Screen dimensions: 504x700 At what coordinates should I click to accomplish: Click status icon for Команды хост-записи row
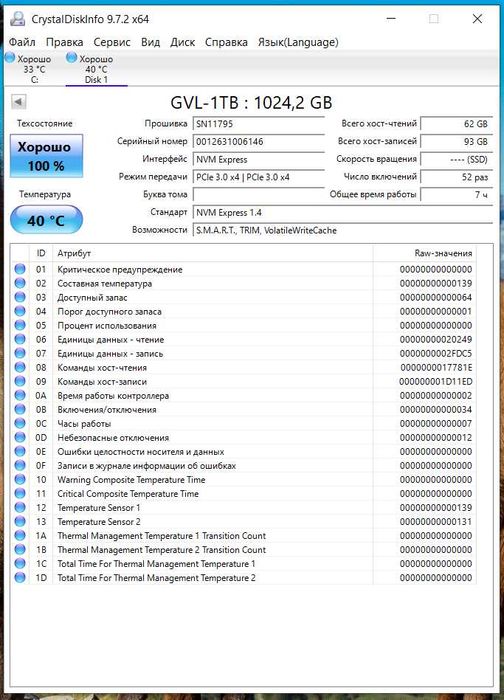tap(20, 381)
